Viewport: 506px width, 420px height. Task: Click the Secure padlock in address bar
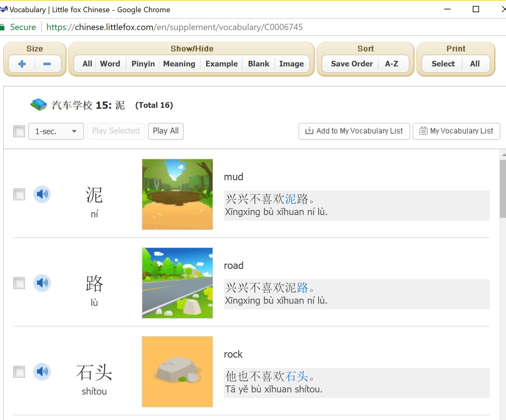point(3,27)
